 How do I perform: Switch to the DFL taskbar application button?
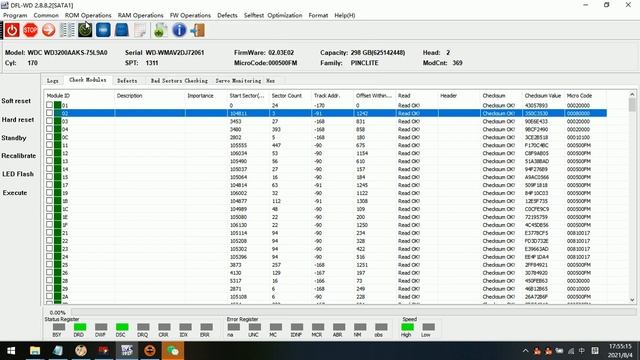[x=127, y=351]
